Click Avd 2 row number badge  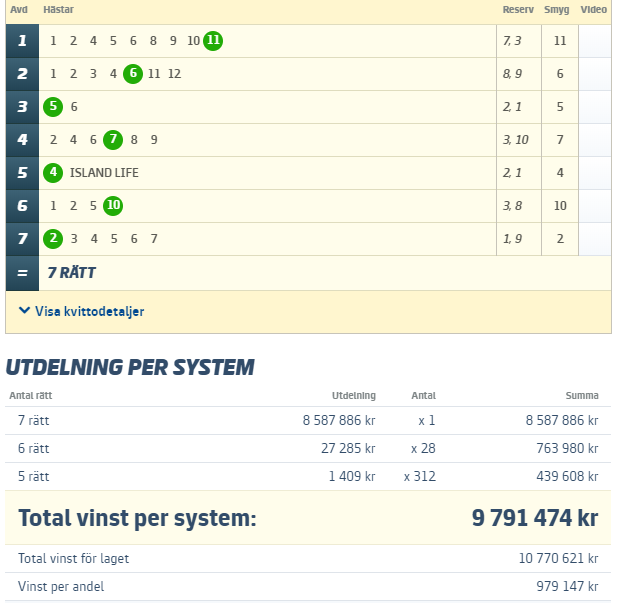pos(22,74)
